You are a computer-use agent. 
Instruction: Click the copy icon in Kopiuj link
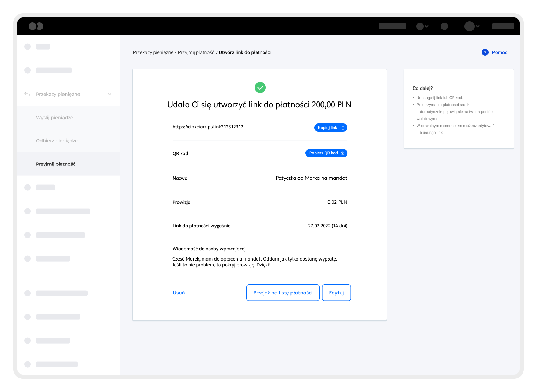(342, 128)
